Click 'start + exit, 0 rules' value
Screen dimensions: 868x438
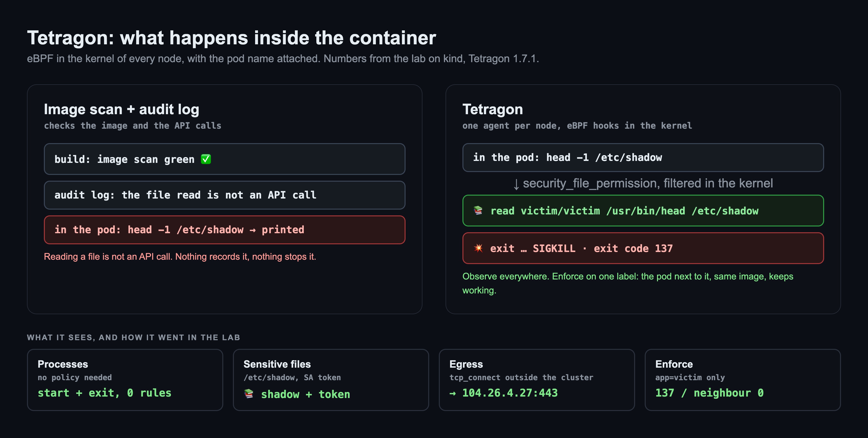pyautogui.click(x=104, y=393)
